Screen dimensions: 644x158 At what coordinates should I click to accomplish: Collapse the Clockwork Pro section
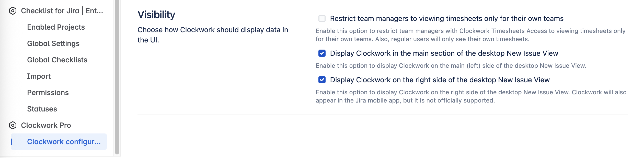click(x=46, y=125)
